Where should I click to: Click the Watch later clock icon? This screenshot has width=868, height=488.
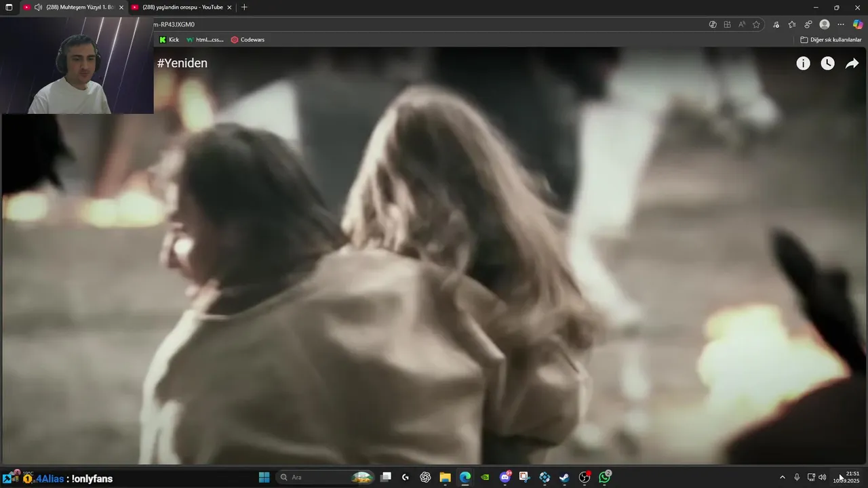(x=827, y=63)
